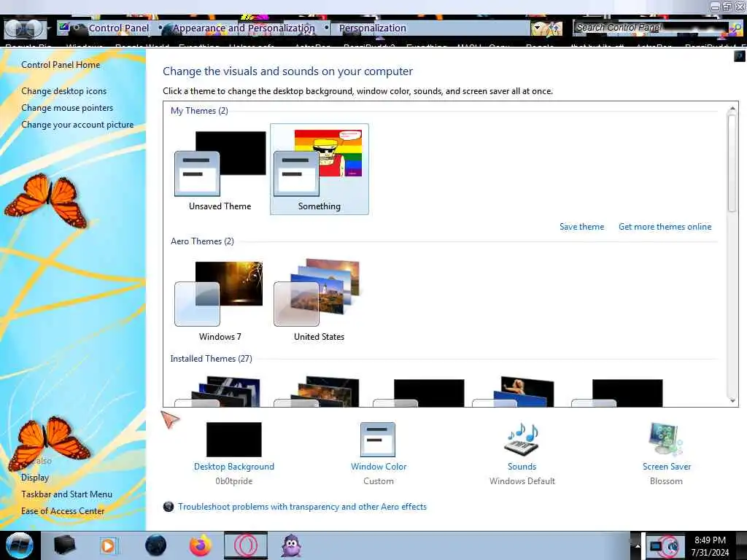
Task: Open Ease of Access Center link
Action: click(63, 511)
